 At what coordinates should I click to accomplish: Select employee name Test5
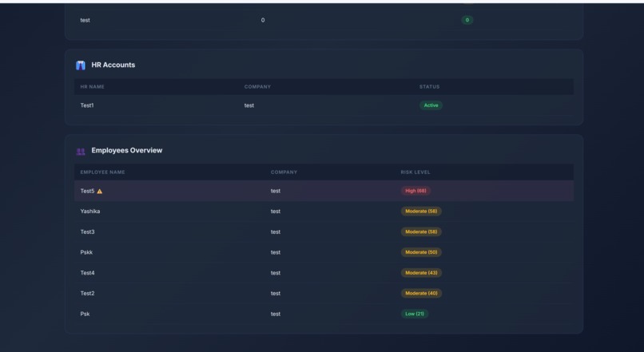pyautogui.click(x=87, y=191)
